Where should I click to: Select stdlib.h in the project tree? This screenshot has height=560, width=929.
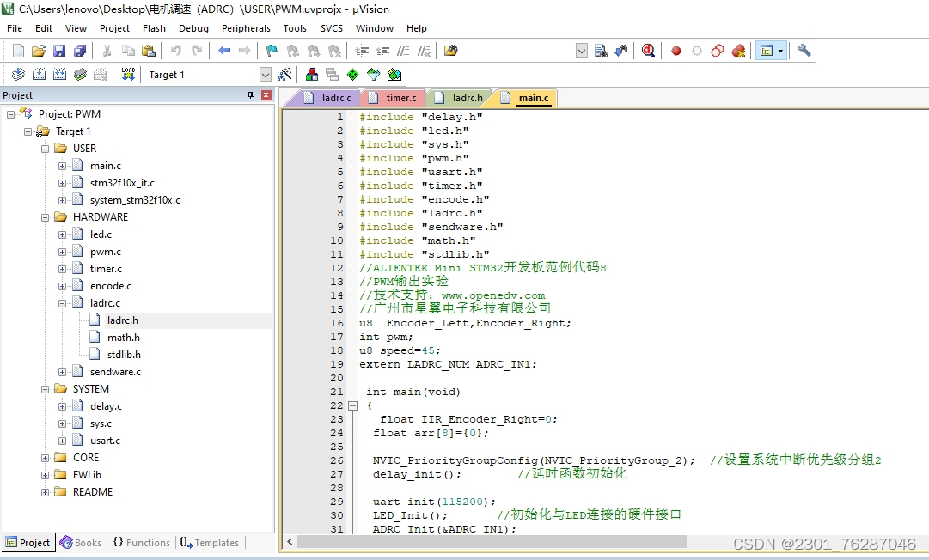(x=124, y=355)
